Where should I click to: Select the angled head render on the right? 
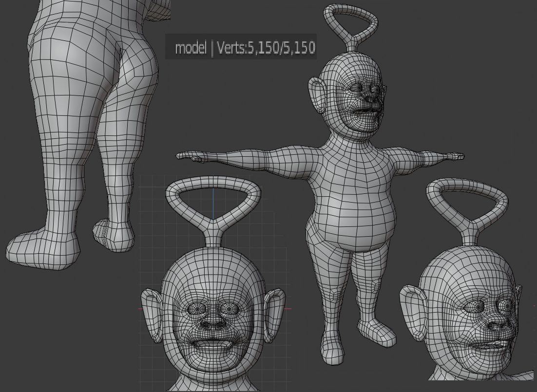click(467, 280)
